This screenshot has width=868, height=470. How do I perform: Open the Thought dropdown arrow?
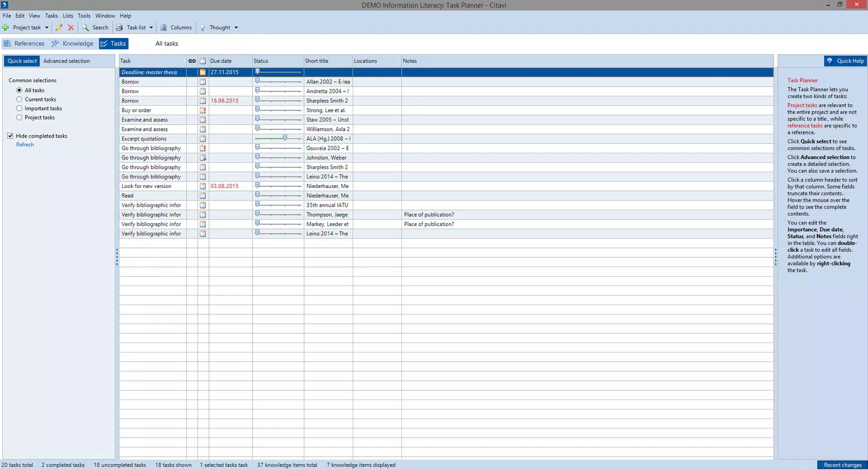click(x=236, y=28)
